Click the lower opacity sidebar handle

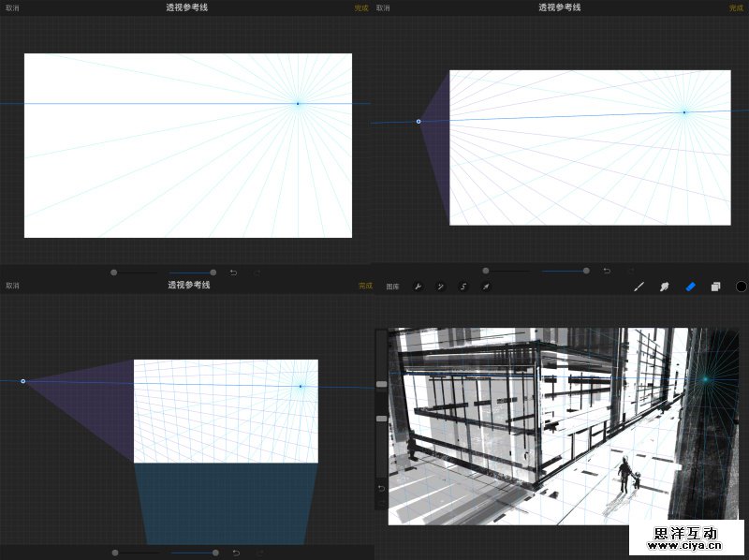tap(381, 419)
